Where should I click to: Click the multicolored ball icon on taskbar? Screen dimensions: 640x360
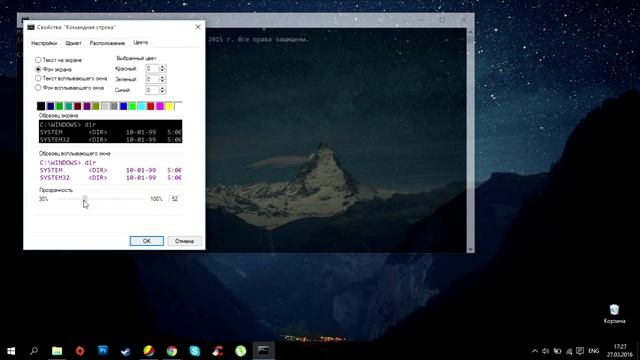click(x=149, y=351)
